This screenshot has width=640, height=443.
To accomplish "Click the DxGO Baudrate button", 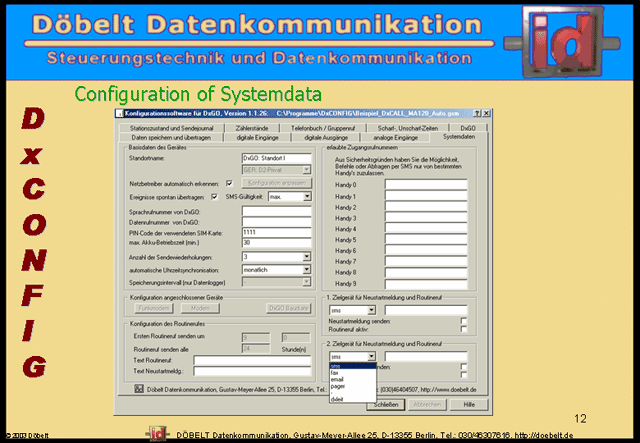I will [x=288, y=308].
